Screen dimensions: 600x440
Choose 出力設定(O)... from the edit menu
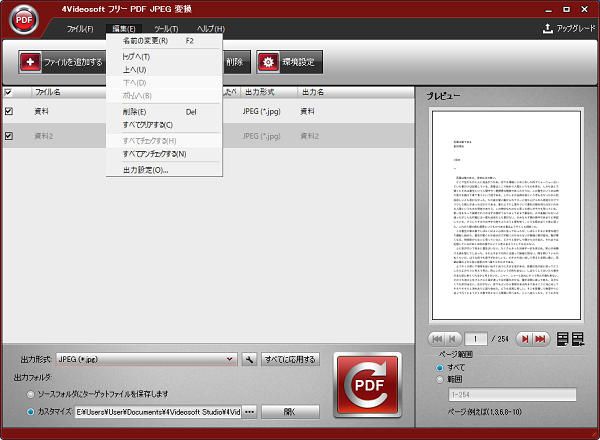(145, 170)
